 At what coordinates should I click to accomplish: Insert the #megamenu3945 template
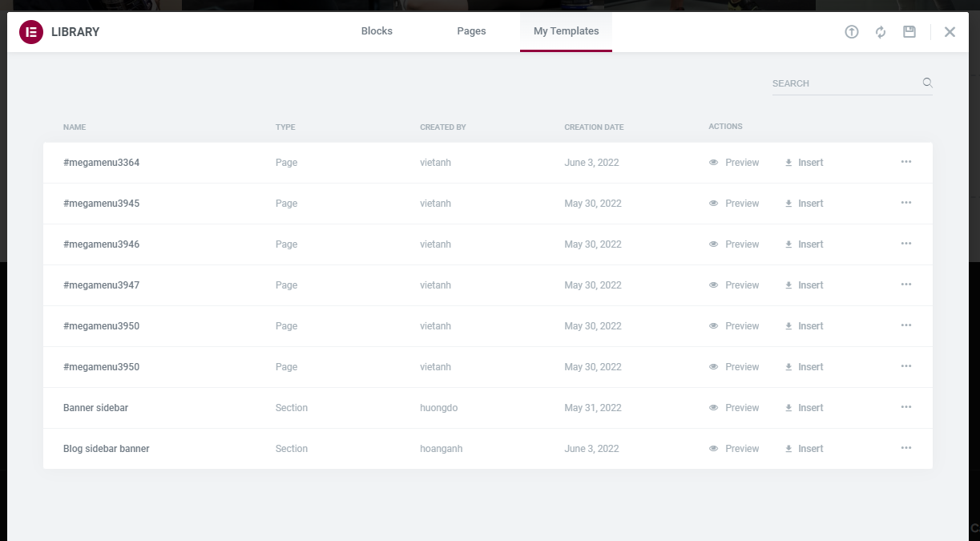tap(804, 204)
